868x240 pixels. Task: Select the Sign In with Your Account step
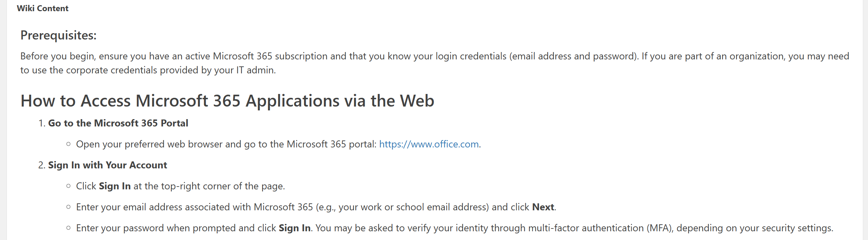tap(107, 165)
